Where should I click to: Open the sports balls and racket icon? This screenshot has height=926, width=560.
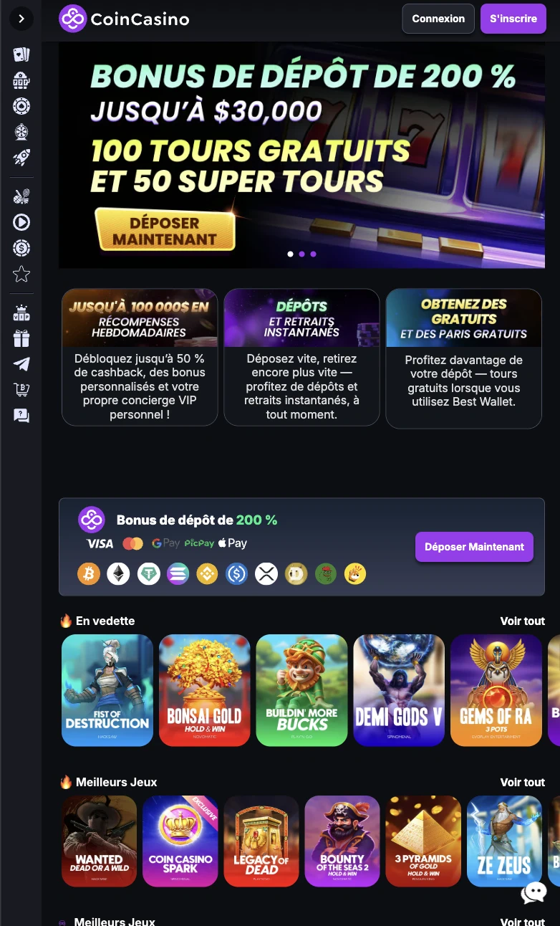point(21,196)
